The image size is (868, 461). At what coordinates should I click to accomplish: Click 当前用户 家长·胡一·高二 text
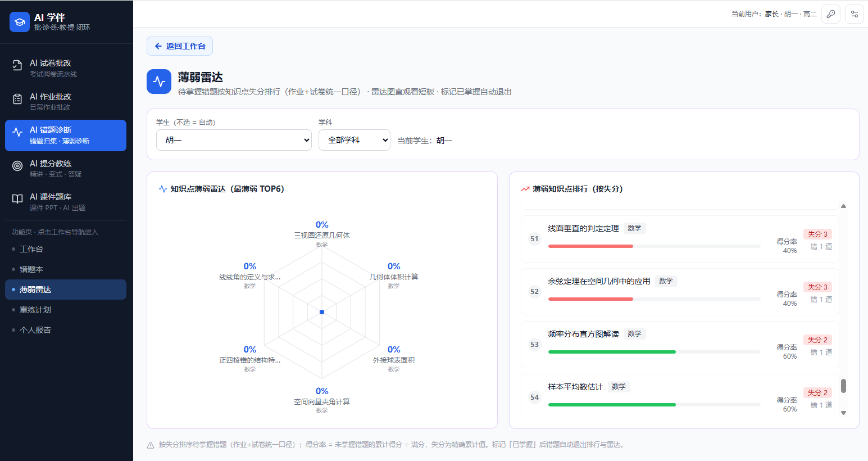pos(774,14)
